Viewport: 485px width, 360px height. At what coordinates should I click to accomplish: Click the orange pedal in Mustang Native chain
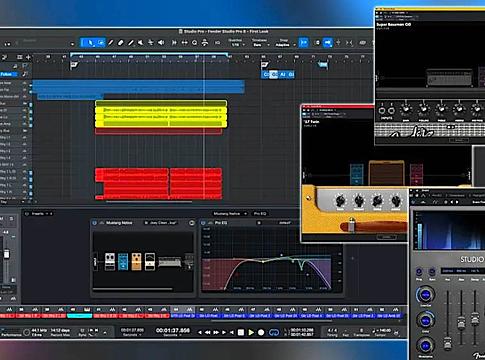(x=136, y=262)
